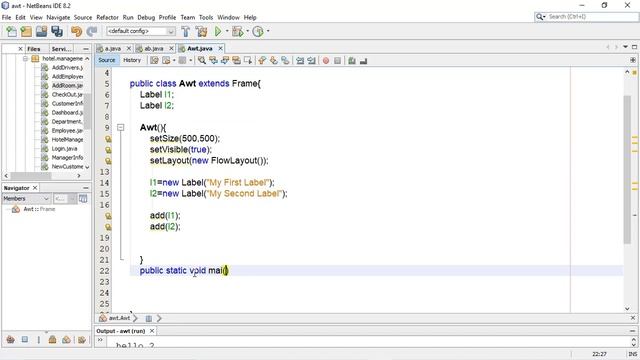Viewport: 640px width, 360px height.
Task: Click the Previous Bookmark icon
Action: [x=262, y=60]
